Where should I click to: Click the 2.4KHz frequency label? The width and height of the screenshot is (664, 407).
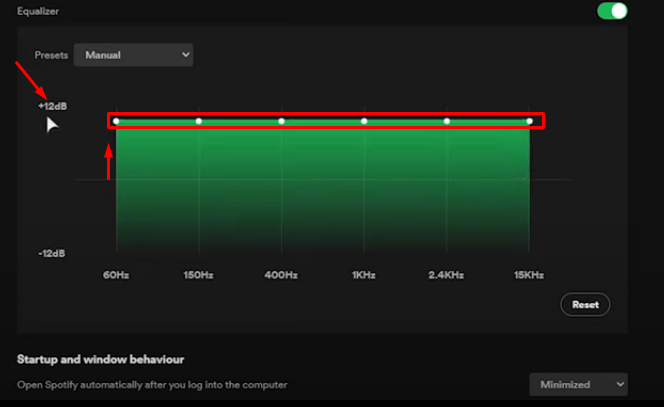pos(446,275)
